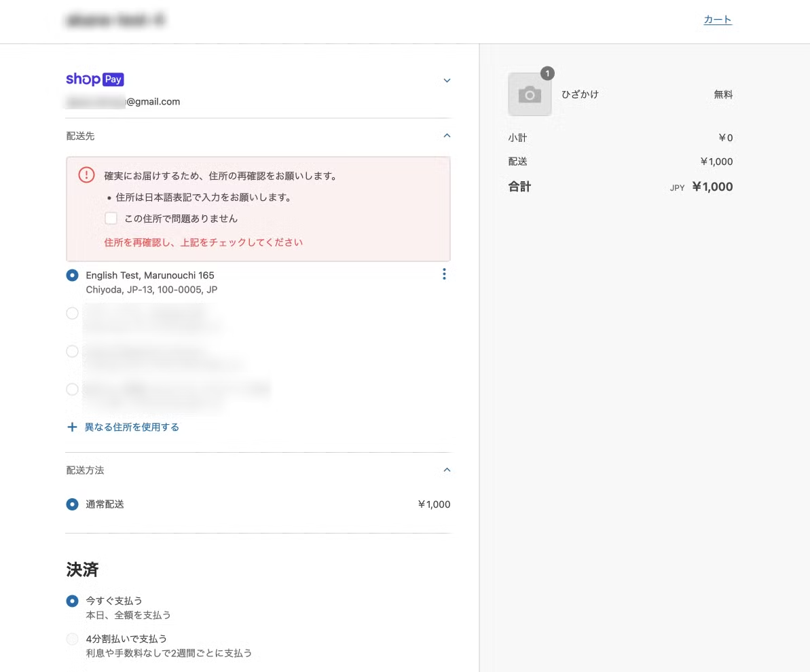Click the 住所は日本語表記で入力 bullet text

[x=205, y=198]
